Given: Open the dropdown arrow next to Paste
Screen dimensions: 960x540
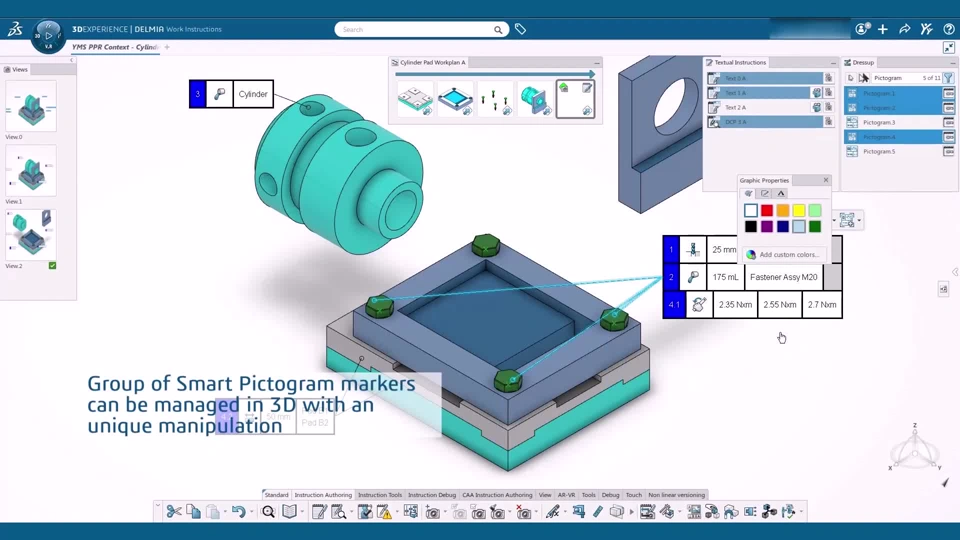Looking at the screenshot, I should coord(225,512).
